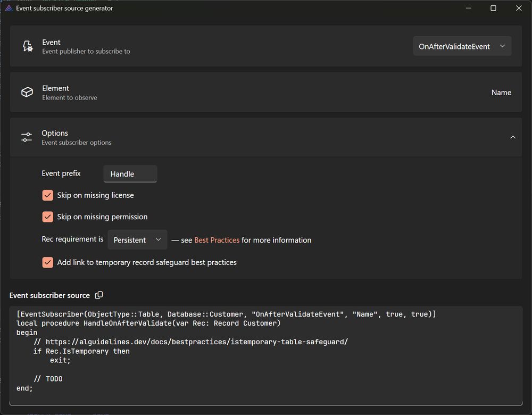Minimize the Event subscriber source generator window
532x415 pixels.
pyautogui.click(x=469, y=8)
